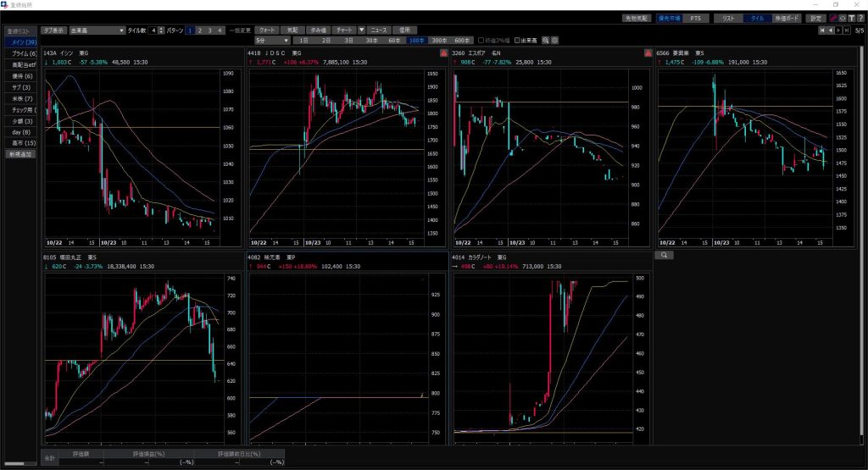Switch to the リスト view tab
The height and width of the screenshot is (470, 868).
click(727, 18)
